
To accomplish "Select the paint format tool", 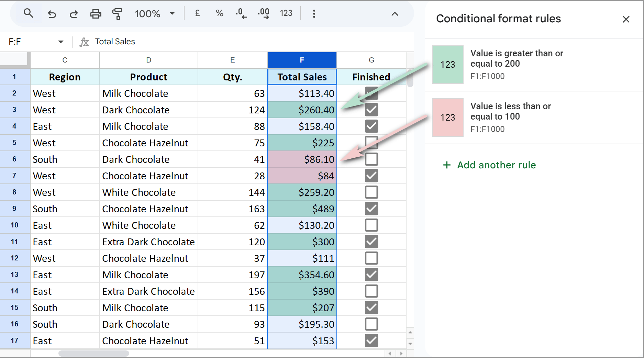I will pyautogui.click(x=117, y=14).
